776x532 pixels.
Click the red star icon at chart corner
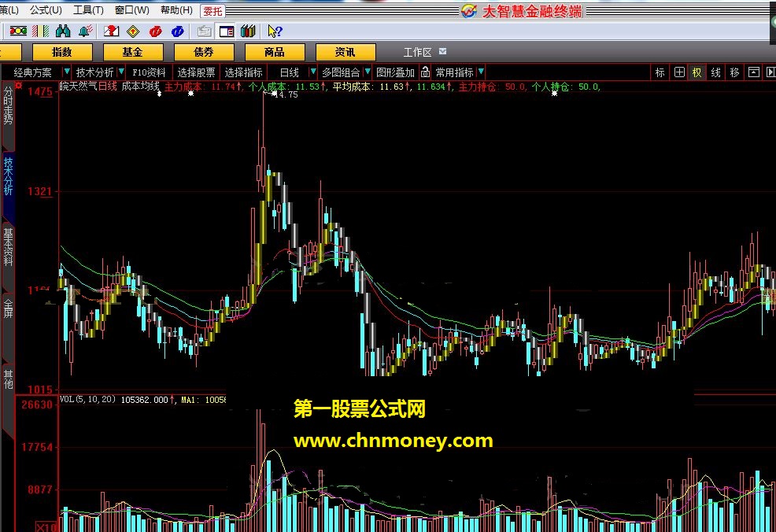19,86
